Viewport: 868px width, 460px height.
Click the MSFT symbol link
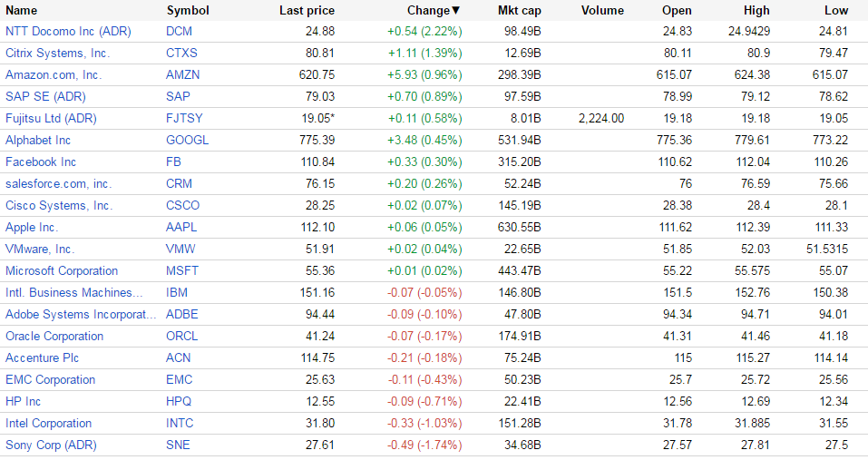coord(182,271)
